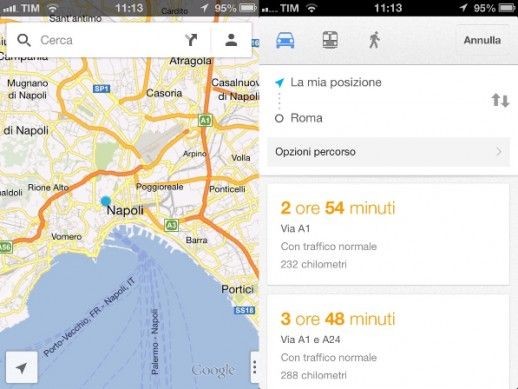Image resolution: width=518 pixels, height=389 pixels.
Task: Select the transit train mode
Action: (330, 40)
